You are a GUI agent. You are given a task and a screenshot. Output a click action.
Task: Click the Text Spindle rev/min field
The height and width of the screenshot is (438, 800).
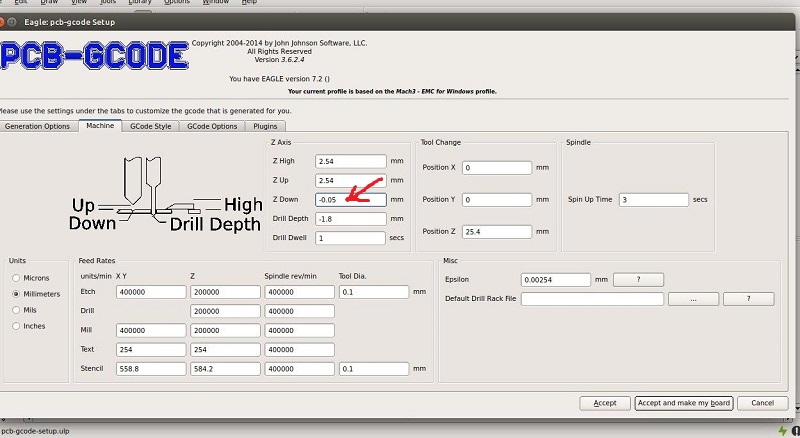point(299,350)
